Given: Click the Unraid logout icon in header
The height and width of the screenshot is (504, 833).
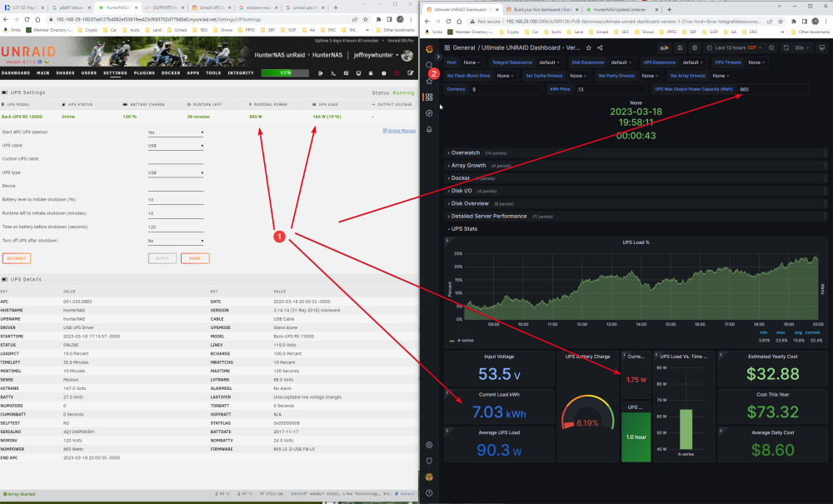Looking at the screenshot, I should point(321,73).
